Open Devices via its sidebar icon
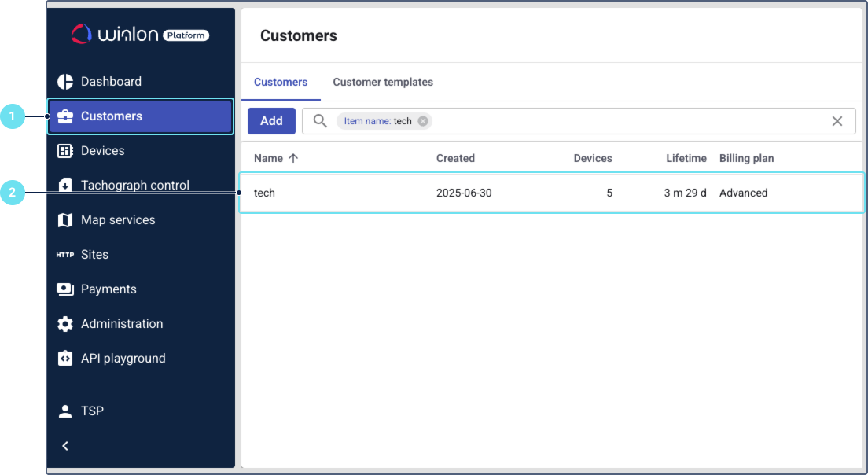Image resolution: width=868 pixels, height=475 pixels. point(65,151)
